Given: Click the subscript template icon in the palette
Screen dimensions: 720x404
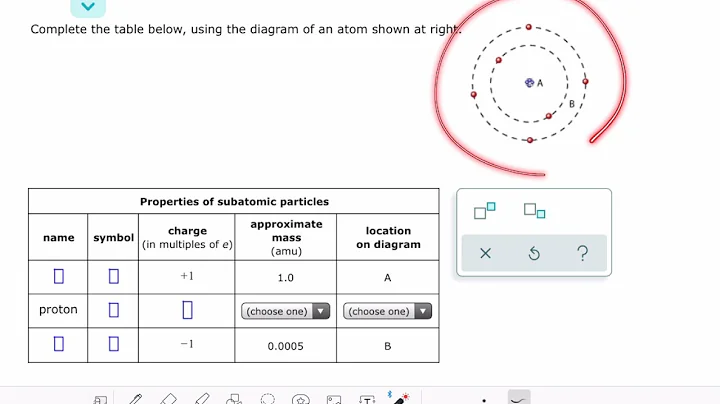Looking at the screenshot, I should (534, 211).
